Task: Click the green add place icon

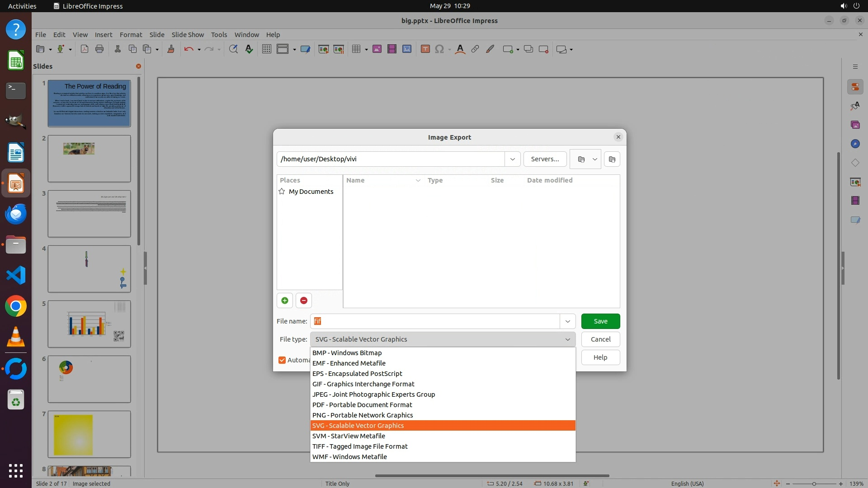Action: (284, 300)
